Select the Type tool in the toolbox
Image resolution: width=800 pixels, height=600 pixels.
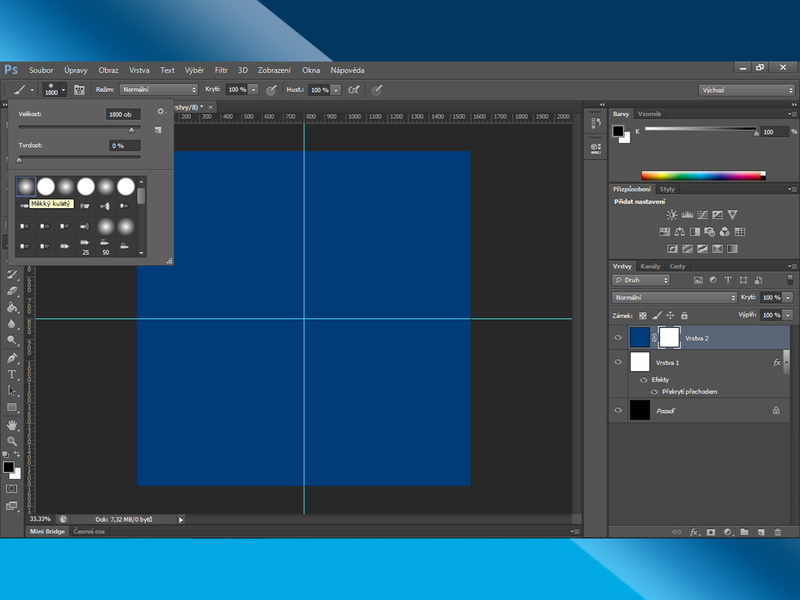pyautogui.click(x=12, y=374)
